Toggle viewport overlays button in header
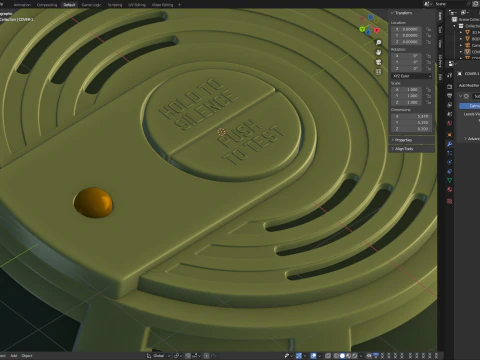 tap(313, 356)
